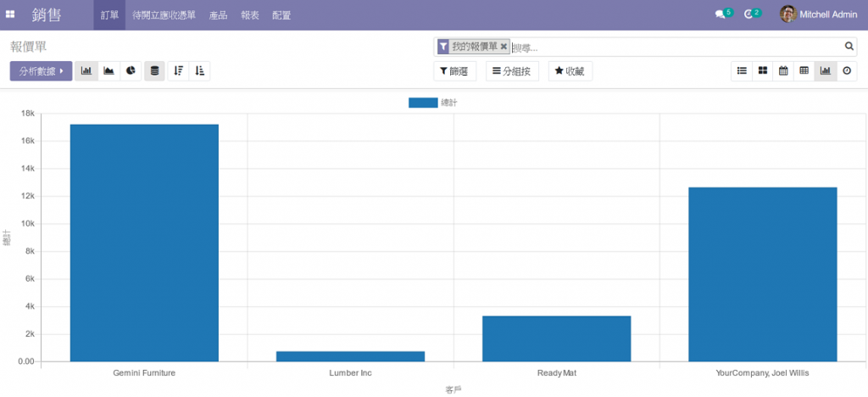This screenshot has width=868, height=397.
Task: Click the Gemini Furniture axis label
Action: (x=144, y=373)
